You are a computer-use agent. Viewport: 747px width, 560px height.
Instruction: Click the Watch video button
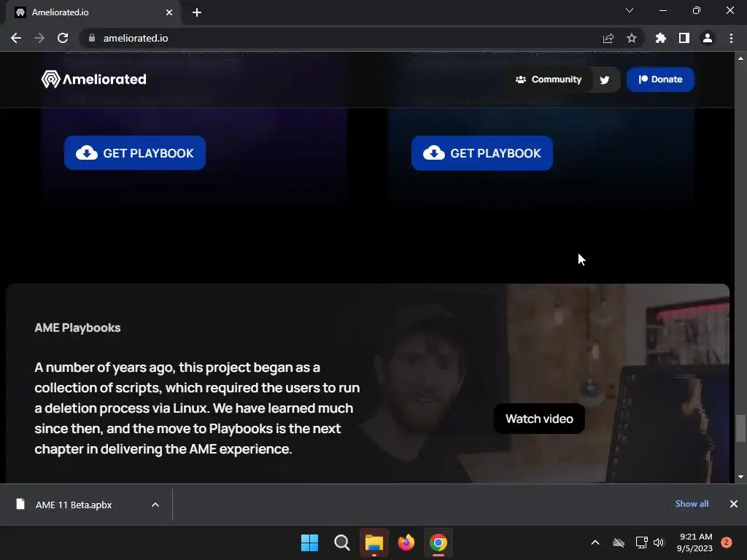point(539,419)
